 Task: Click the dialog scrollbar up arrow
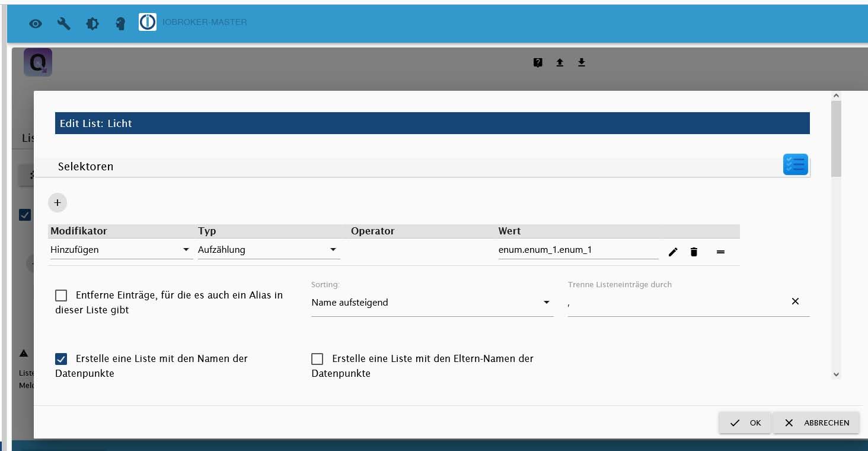pos(836,96)
